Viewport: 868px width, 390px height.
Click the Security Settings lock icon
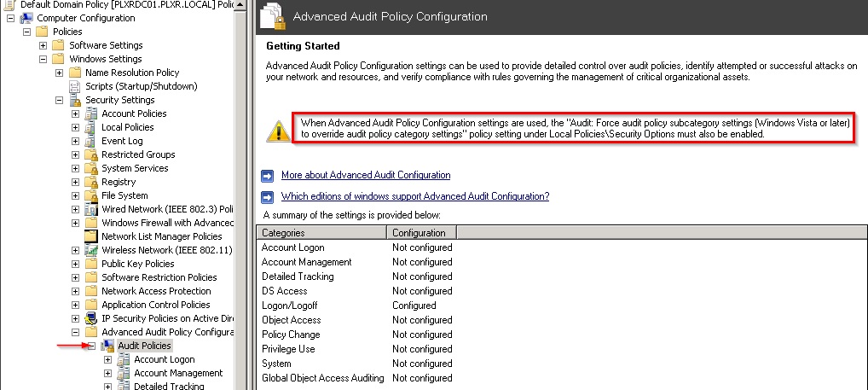75,100
